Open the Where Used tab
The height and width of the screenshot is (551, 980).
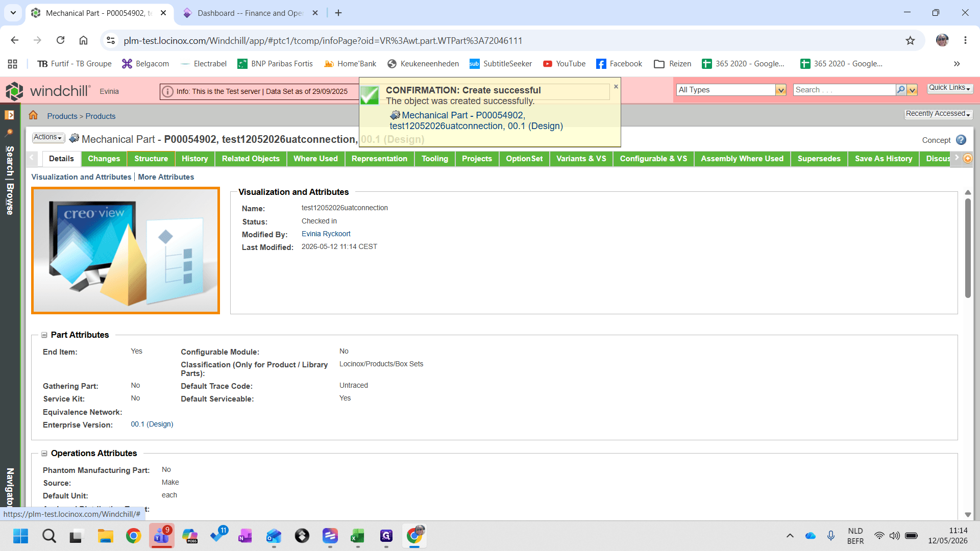pos(315,159)
